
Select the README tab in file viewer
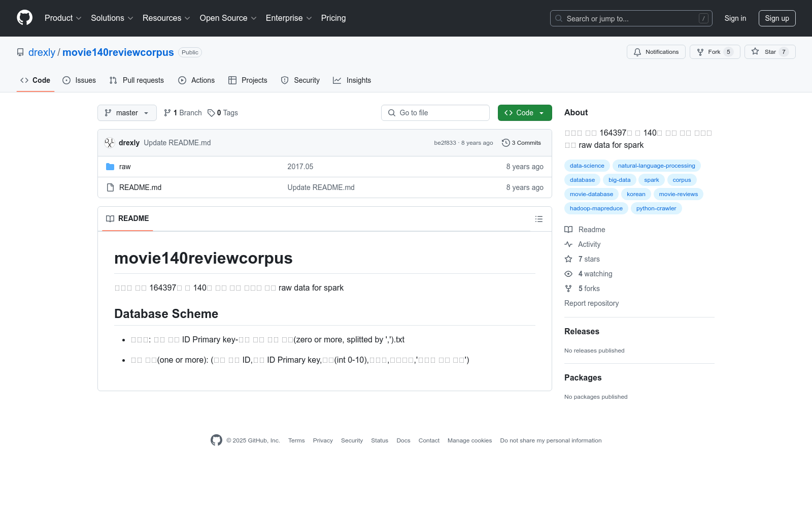tap(127, 218)
